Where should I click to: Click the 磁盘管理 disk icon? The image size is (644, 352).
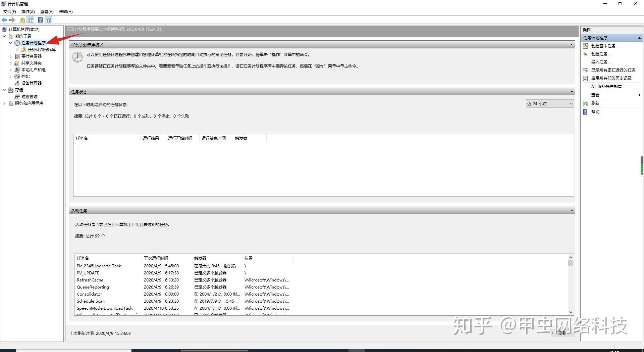17,97
